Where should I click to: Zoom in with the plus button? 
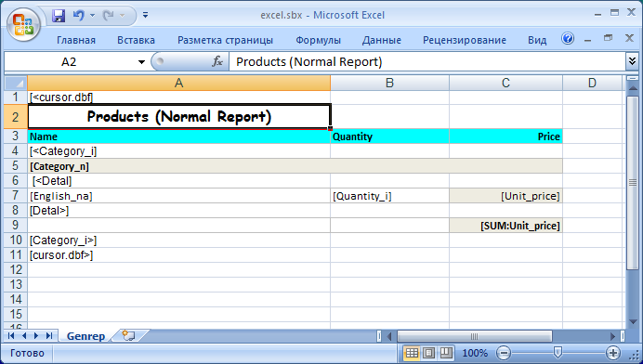pos(612,353)
